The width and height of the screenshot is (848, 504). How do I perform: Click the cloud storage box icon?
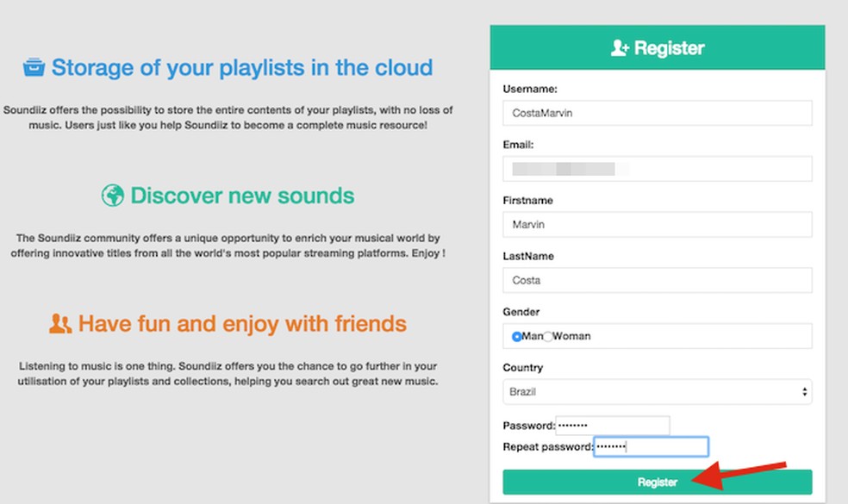(x=34, y=67)
